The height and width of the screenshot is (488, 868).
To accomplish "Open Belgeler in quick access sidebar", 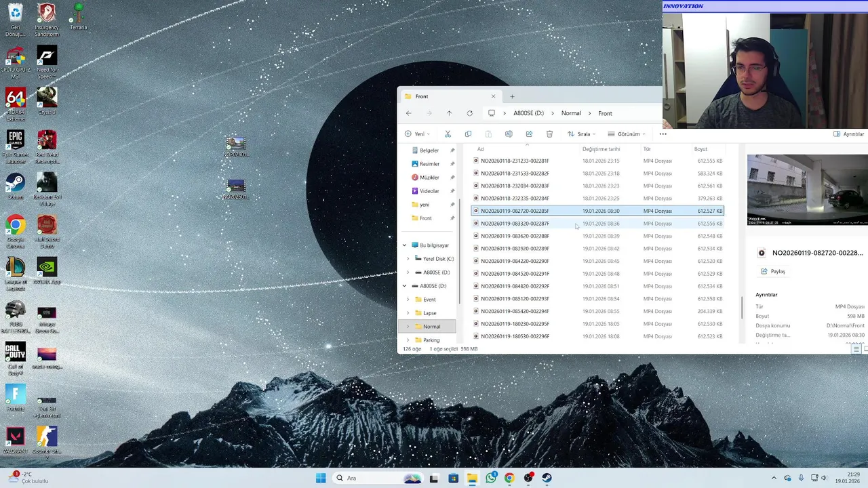I will [429, 150].
